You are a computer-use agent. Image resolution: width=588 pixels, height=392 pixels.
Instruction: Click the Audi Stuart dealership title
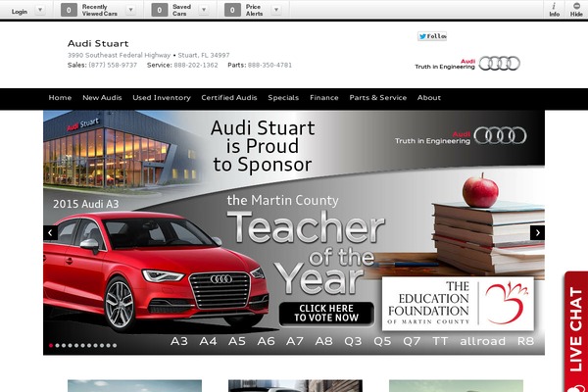coord(98,43)
